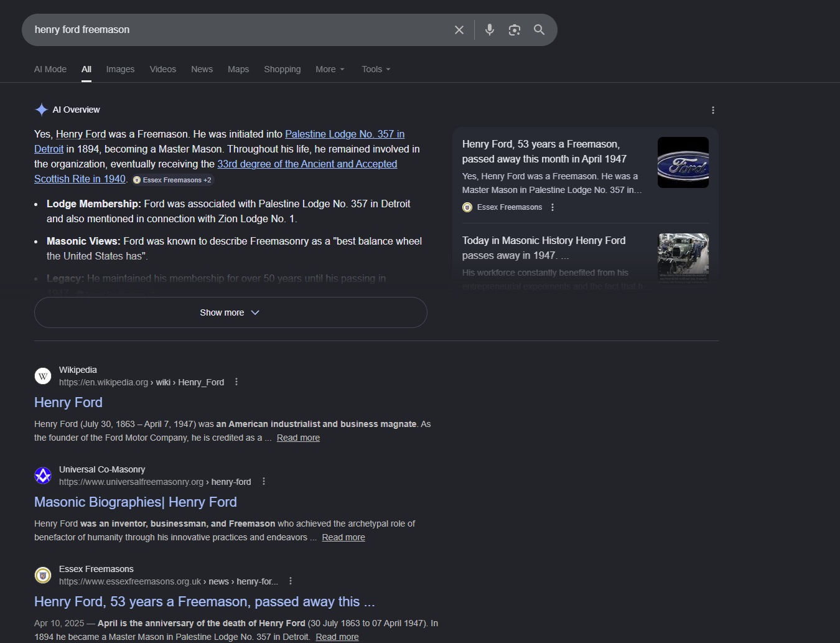Click Read more on the Wikipedia snippet
The height and width of the screenshot is (643, 840).
(x=298, y=438)
